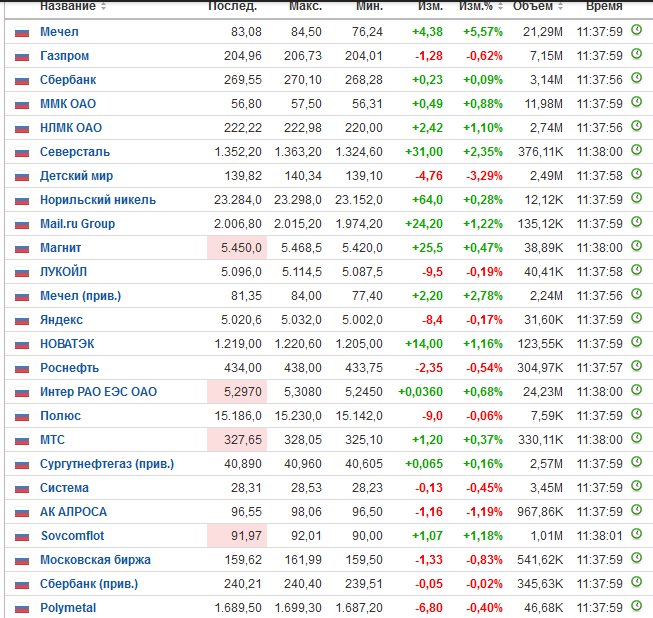653x618 pixels.
Task: Open the Сбербанк ordinary shares link
Action: 68,80
